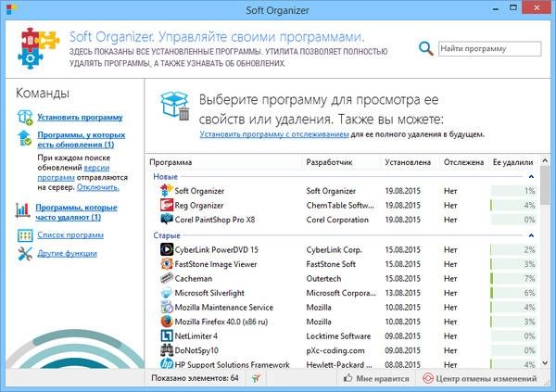Select the Reg Organizer program name

pyautogui.click(x=199, y=205)
